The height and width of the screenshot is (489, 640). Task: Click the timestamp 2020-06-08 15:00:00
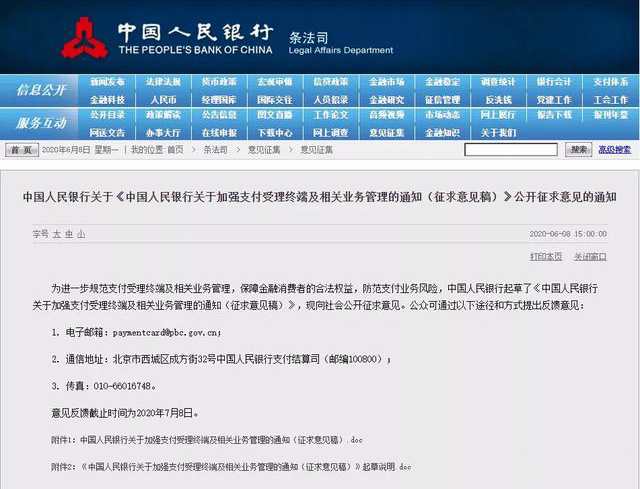click(568, 234)
